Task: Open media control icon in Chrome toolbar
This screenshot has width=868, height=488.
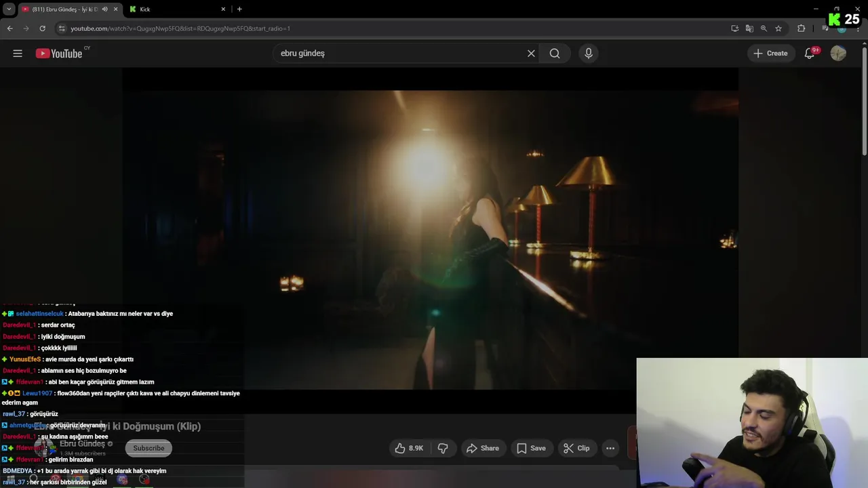Action: [825, 28]
